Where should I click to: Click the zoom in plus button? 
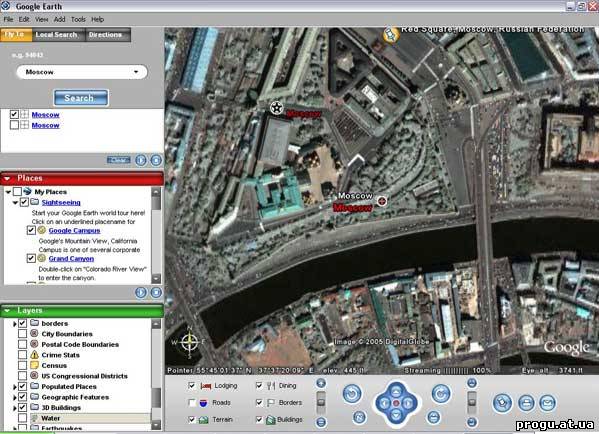(x=321, y=383)
